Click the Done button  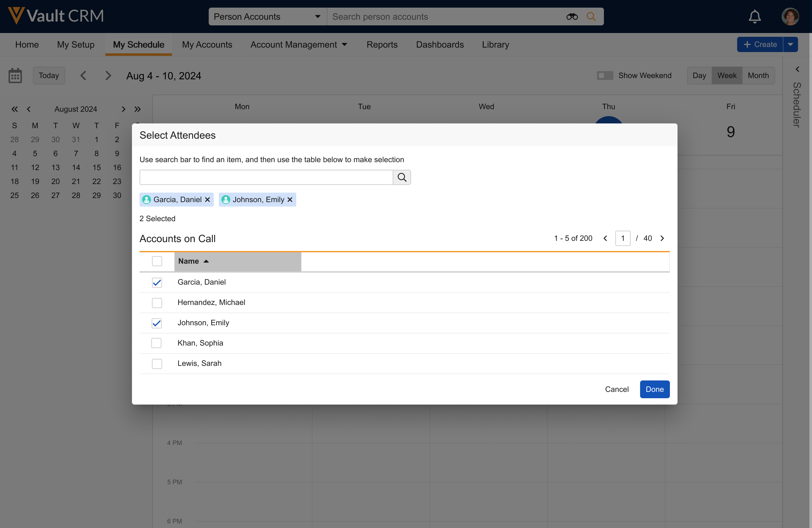(654, 389)
